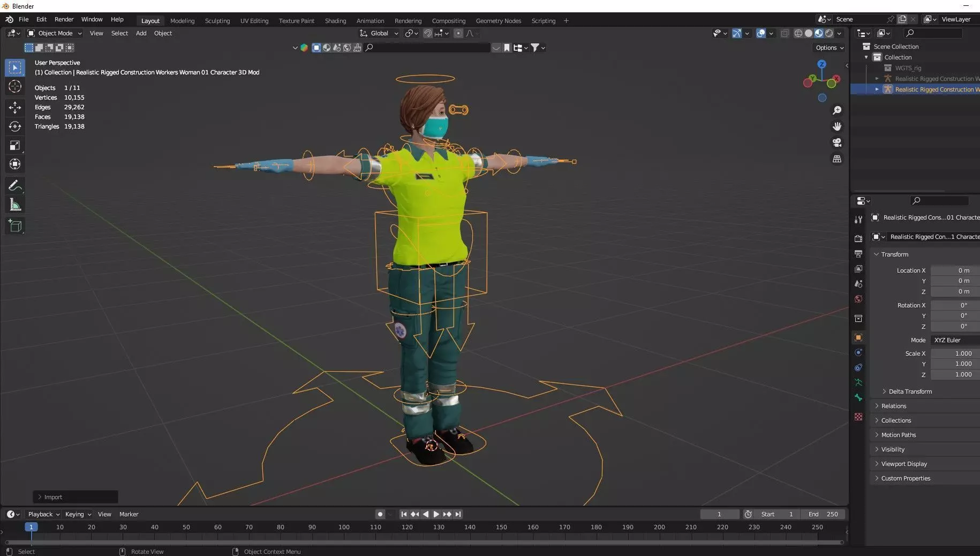Select the Scale tool
The height and width of the screenshot is (556, 980).
click(x=15, y=145)
